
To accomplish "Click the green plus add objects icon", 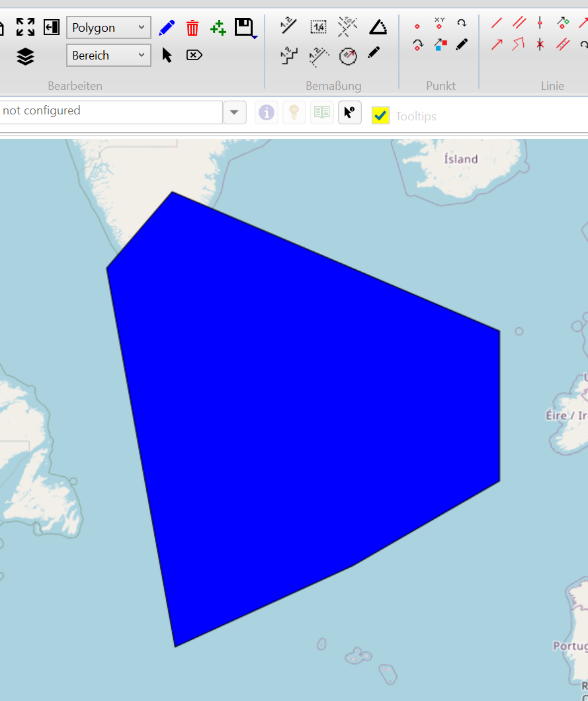I will tap(218, 28).
